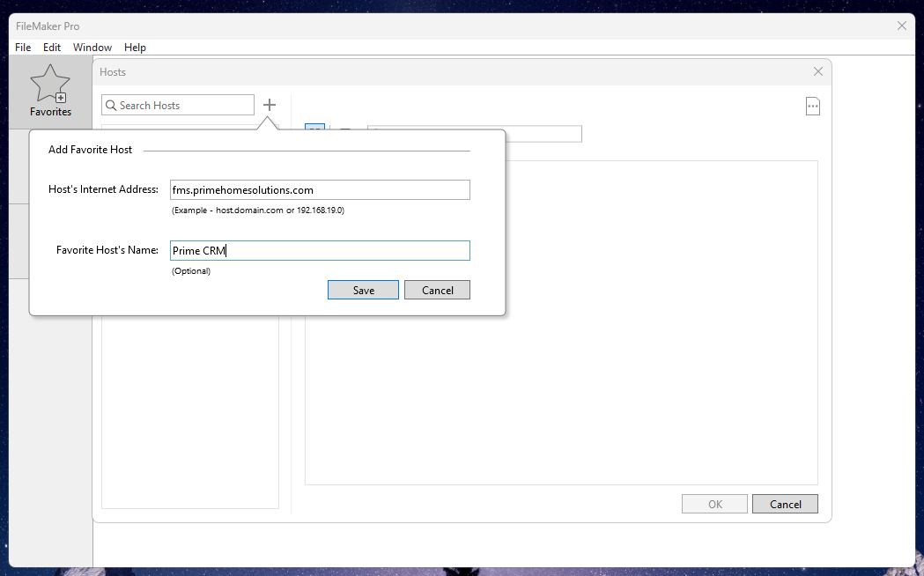
Task: Click the Search Hosts field
Action: (x=178, y=106)
